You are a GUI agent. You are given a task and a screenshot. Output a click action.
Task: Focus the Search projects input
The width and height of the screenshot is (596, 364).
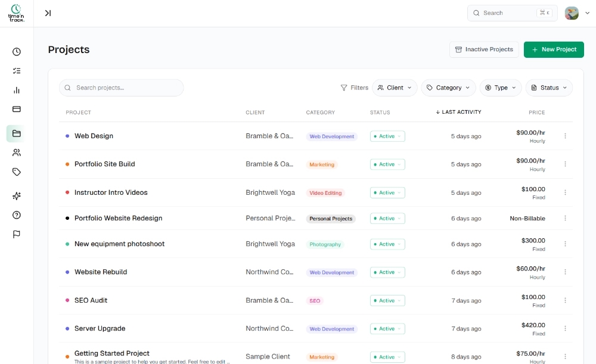point(121,88)
